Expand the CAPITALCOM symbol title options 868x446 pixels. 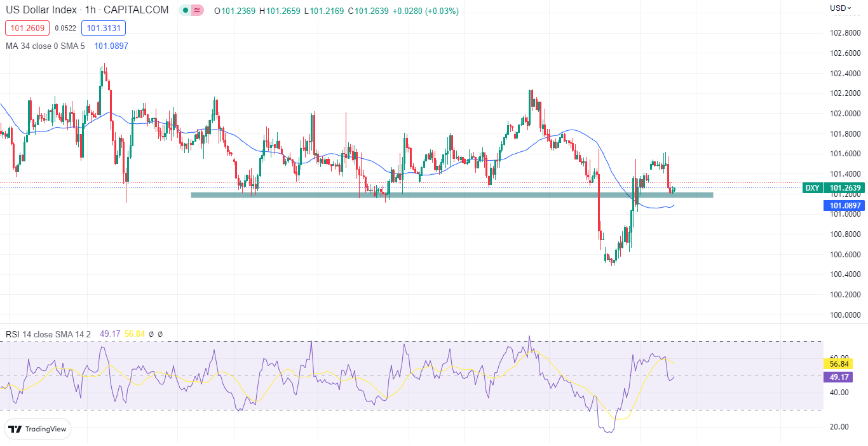[137, 10]
